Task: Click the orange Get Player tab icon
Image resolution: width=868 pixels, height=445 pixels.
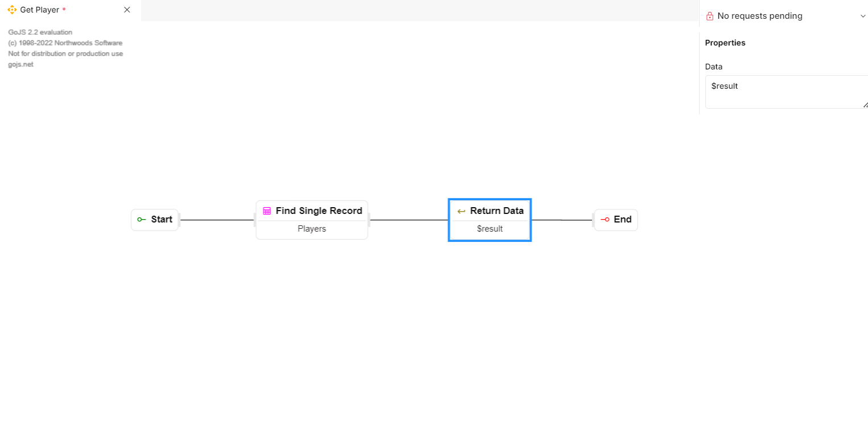Action: (x=12, y=10)
